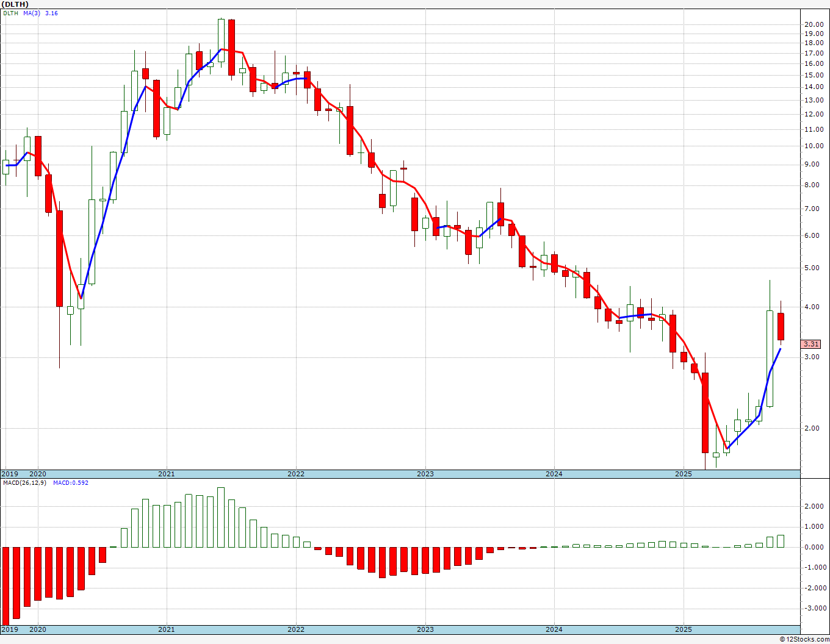Click 2023 on the price chart time axis
The width and height of the screenshot is (830, 644).
pos(425,474)
